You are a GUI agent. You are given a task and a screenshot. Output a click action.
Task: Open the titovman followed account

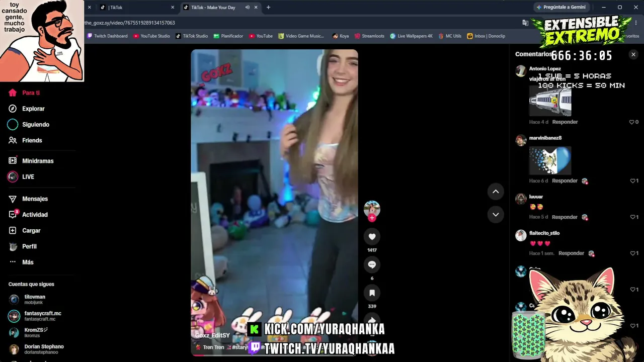35,299
